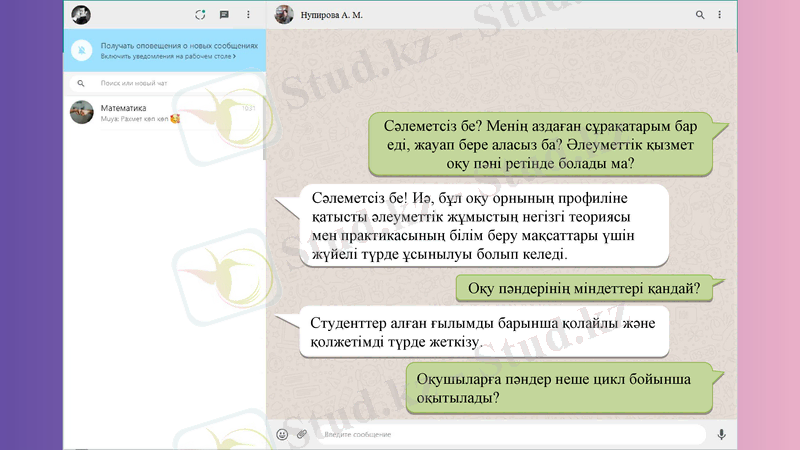Image resolution: width=800 pixels, height=450 pixels.
Task: Click your profile avatar in the sidebar header
Action: (x=81, y=15)
